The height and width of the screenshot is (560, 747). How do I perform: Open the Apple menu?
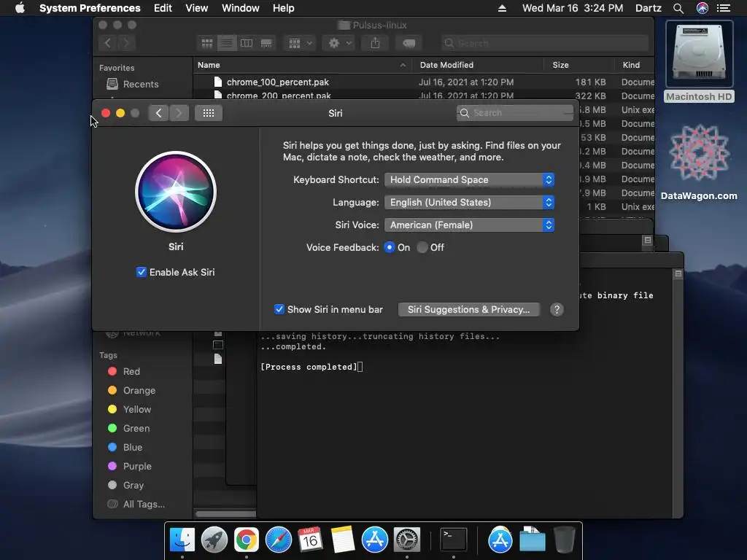tap(20, 8)
